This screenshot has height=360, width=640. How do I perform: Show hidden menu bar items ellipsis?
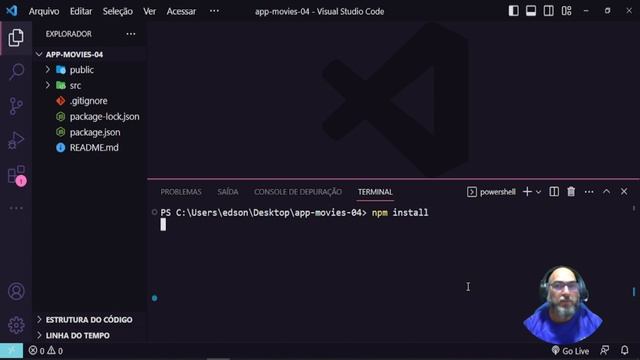(214, 11)
